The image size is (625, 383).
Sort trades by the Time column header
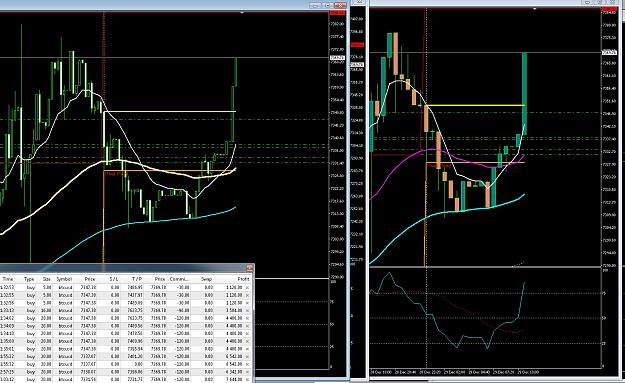(x=8, y=279)
